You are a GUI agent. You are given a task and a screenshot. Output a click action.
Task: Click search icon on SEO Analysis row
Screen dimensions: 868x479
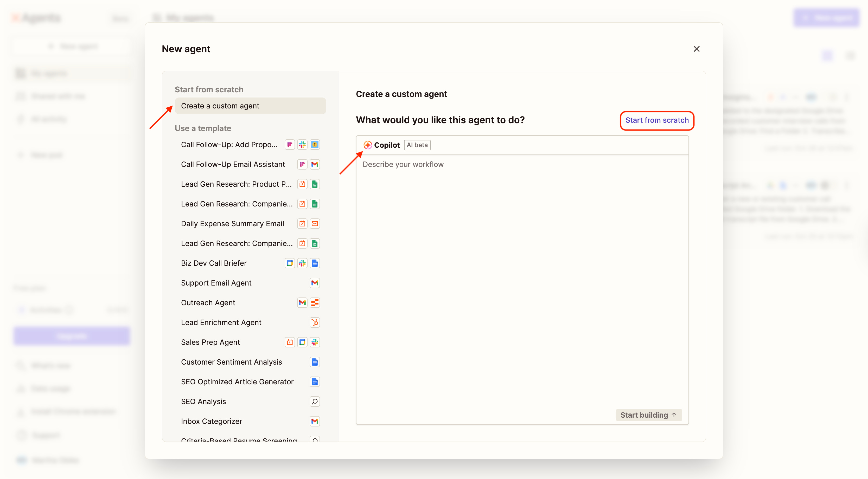315,402
